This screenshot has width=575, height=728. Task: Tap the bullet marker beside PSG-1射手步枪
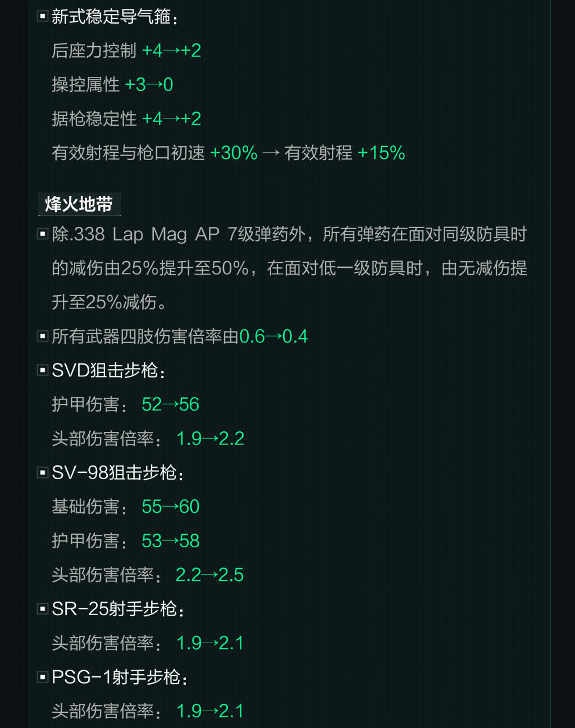click(x=42, y=677)
